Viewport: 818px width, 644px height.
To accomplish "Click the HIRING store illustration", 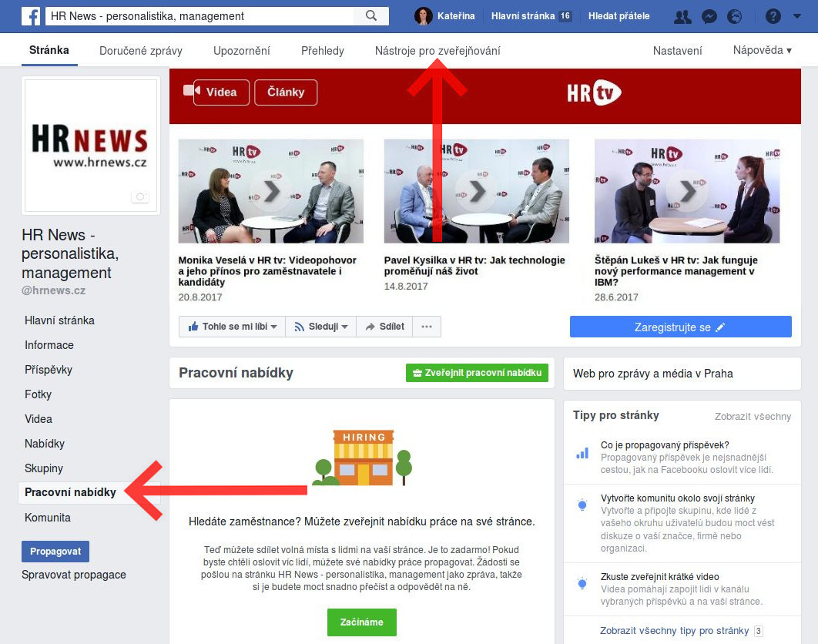I will (362, 458).
